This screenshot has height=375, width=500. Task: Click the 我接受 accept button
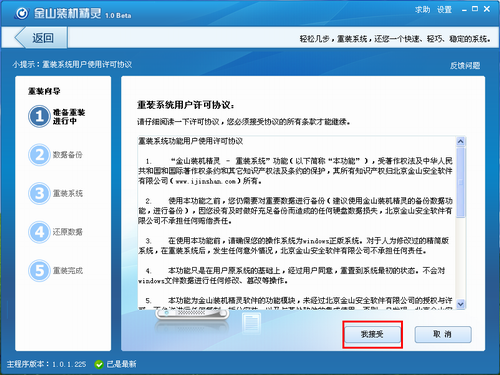372,334
